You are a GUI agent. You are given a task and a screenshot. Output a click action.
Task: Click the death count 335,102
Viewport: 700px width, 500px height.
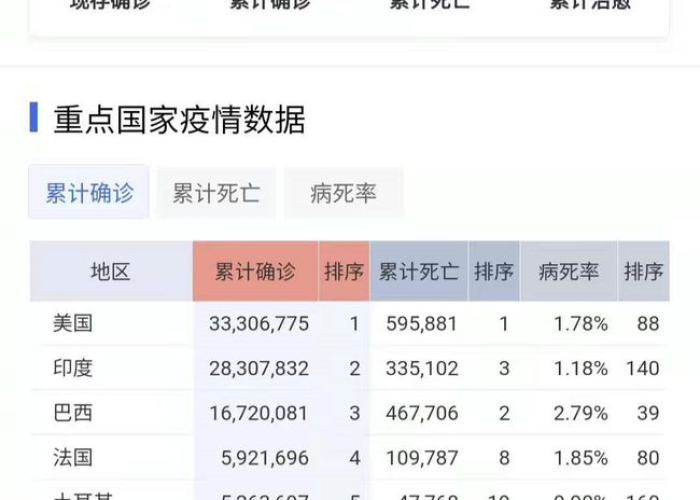pyautogui.click(x=422, y=368)
